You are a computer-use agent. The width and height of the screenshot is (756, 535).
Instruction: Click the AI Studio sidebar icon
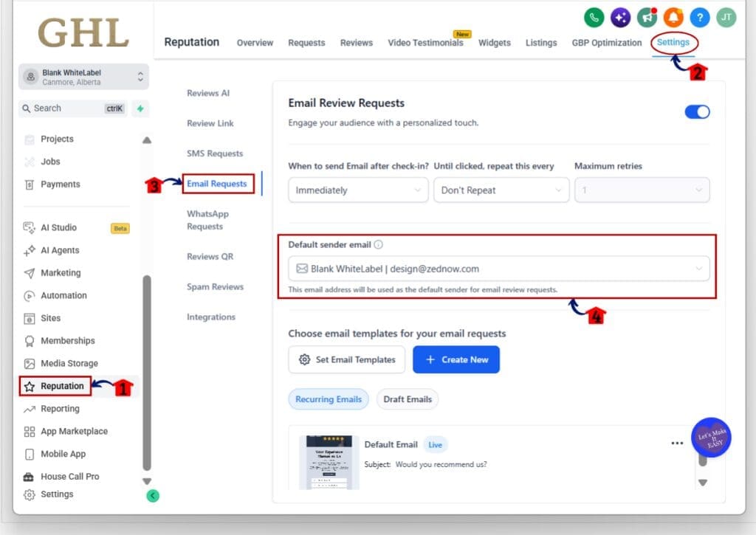pos(30,227)
